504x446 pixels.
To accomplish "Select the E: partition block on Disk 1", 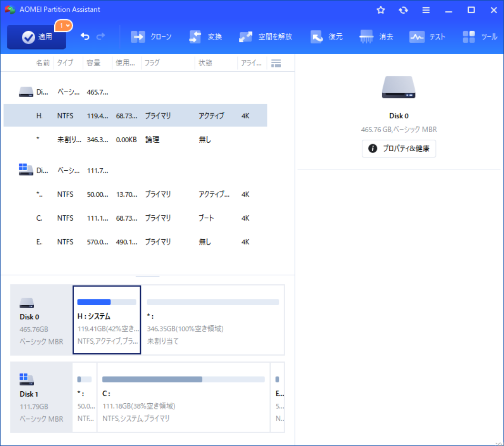I will 278,397.
